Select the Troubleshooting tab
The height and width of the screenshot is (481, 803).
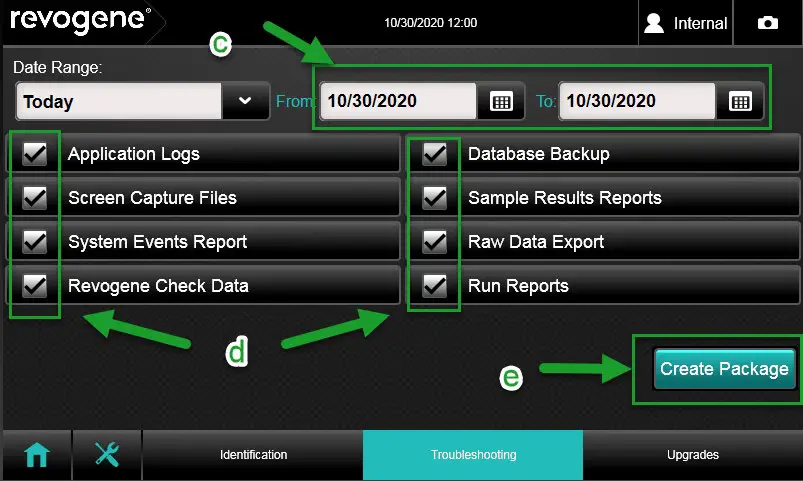tap(473, 455)
